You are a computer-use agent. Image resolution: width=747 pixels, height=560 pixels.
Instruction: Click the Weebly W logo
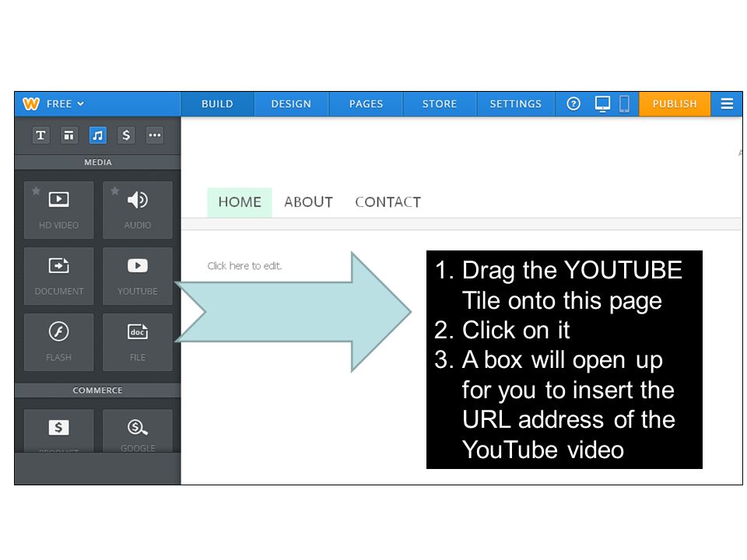31,103
